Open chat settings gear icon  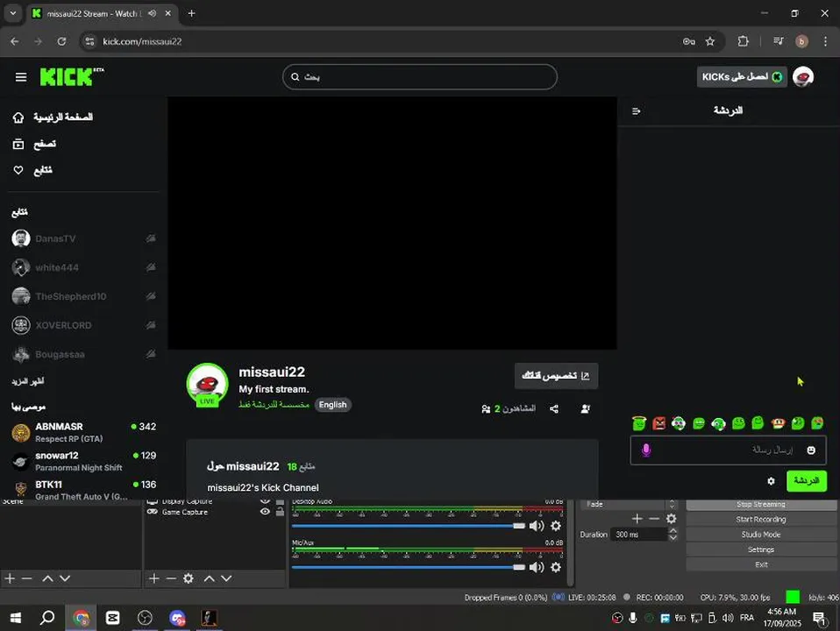pos(771,481)
